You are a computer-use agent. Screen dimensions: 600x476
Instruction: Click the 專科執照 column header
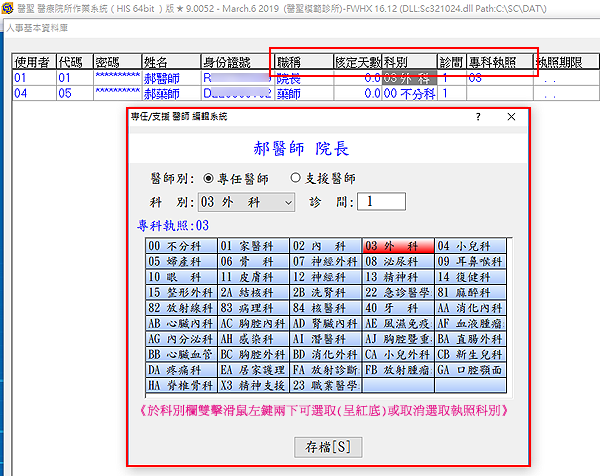(x=495, y=61)
